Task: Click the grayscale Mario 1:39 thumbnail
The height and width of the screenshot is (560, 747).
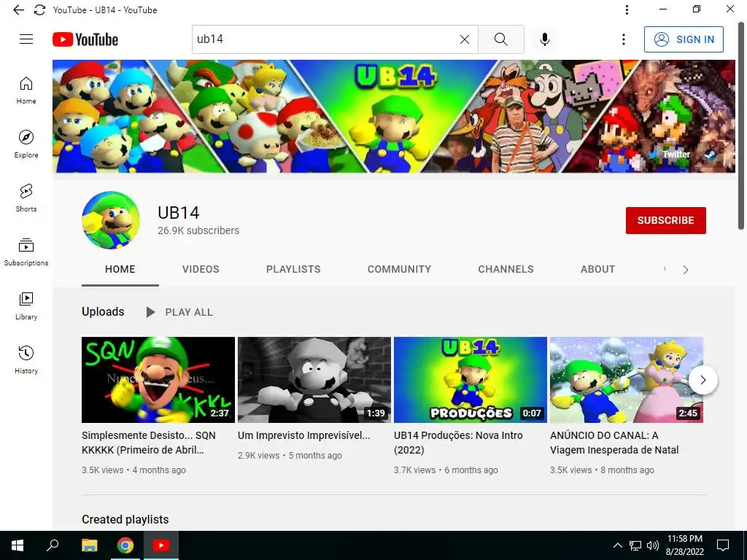Action: coord(314,380)
